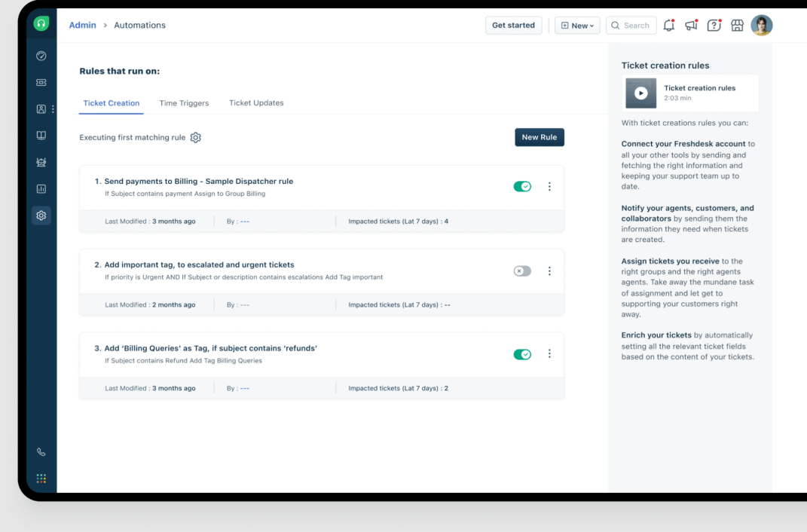Viewport: 807px width, 532px height.
Task: Click 'Executing first matching rule' text
Action: tap(133, 137)
